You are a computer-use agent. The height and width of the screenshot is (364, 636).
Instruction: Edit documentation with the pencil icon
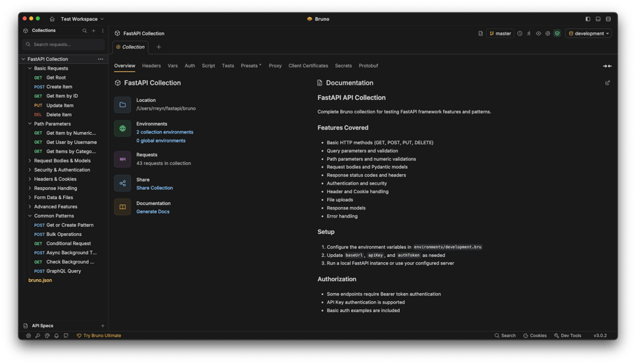(x=607, y=83)
